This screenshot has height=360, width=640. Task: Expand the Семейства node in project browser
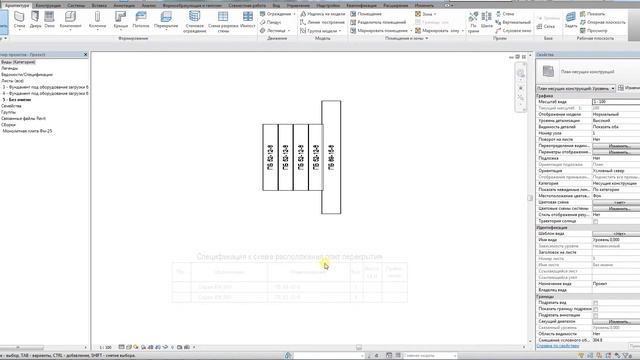click(11, 106)
